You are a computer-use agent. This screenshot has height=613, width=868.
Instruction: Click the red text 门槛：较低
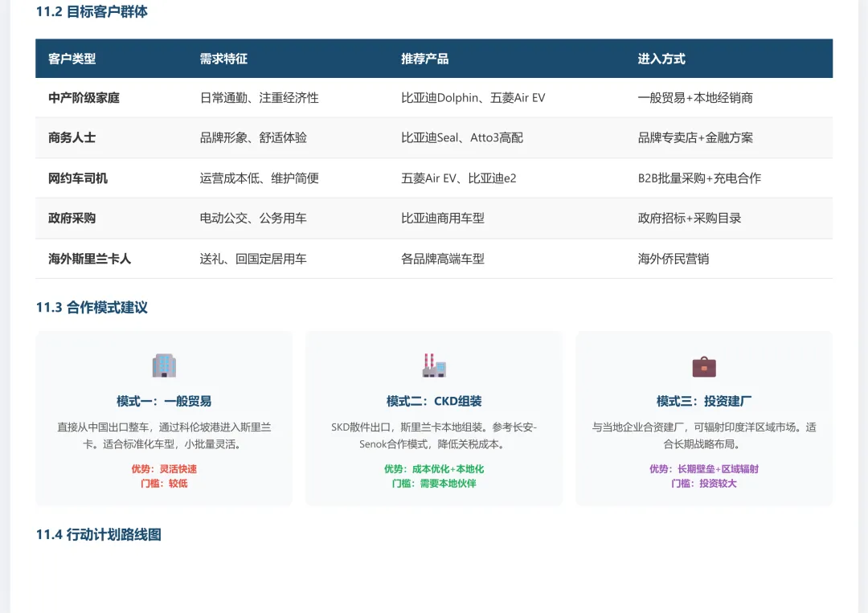[164, 484]
